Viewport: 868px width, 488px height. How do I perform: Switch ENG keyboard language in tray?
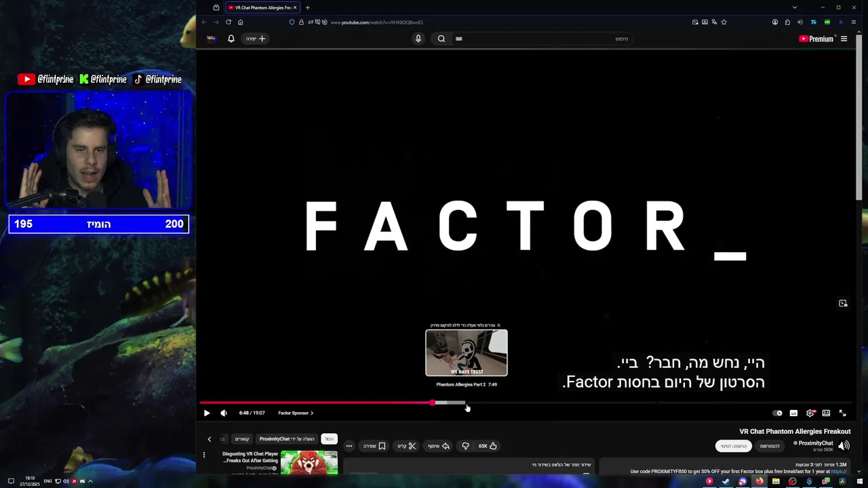coord(47,481)
